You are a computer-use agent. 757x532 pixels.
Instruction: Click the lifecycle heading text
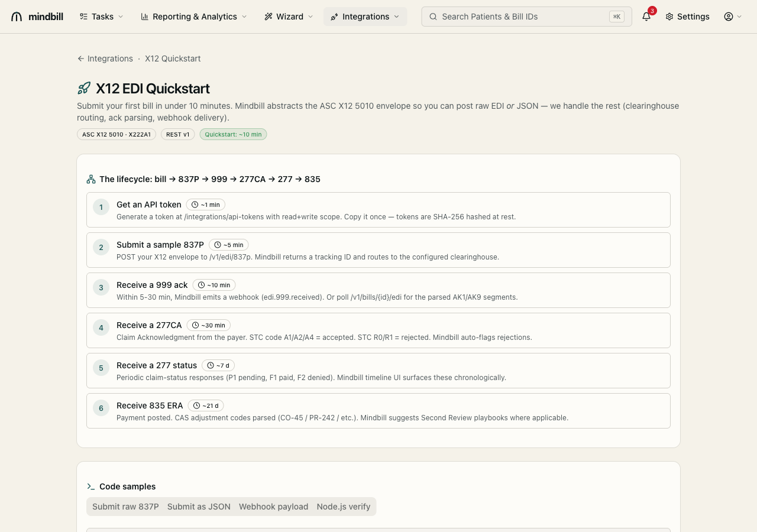click(x=210, y=179)
